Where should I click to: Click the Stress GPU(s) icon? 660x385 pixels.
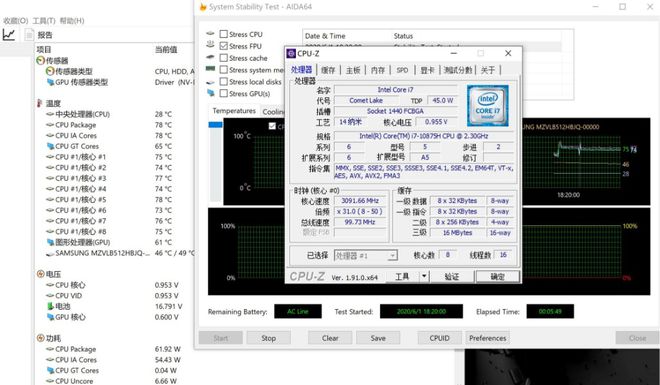tap(210, 93)
